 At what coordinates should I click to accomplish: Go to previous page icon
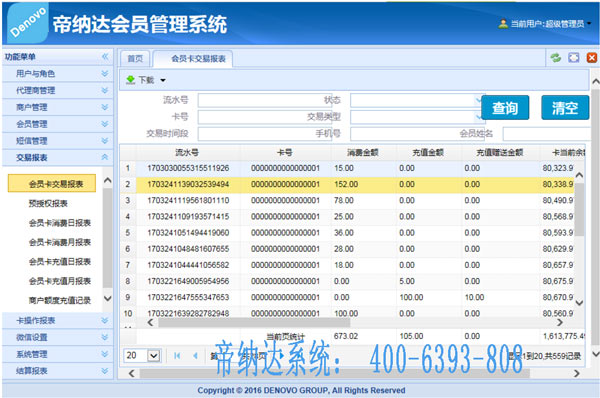point(195,356)
